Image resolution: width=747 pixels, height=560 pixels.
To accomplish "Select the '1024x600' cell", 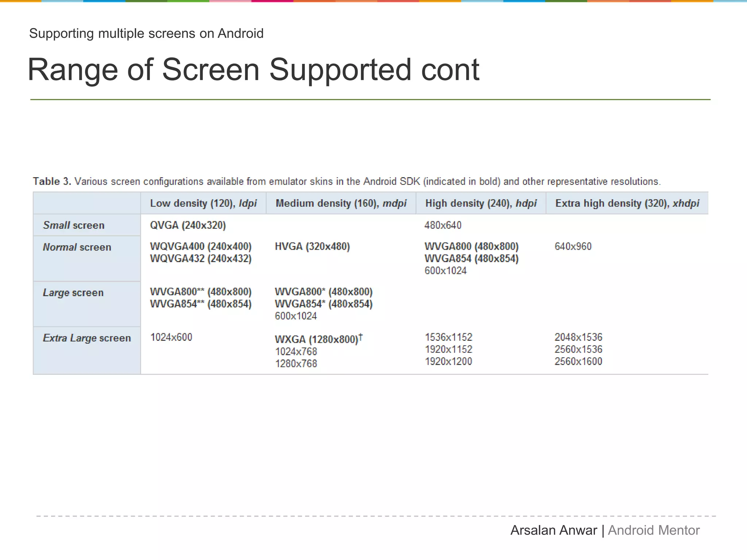I will tap(171, 337).
